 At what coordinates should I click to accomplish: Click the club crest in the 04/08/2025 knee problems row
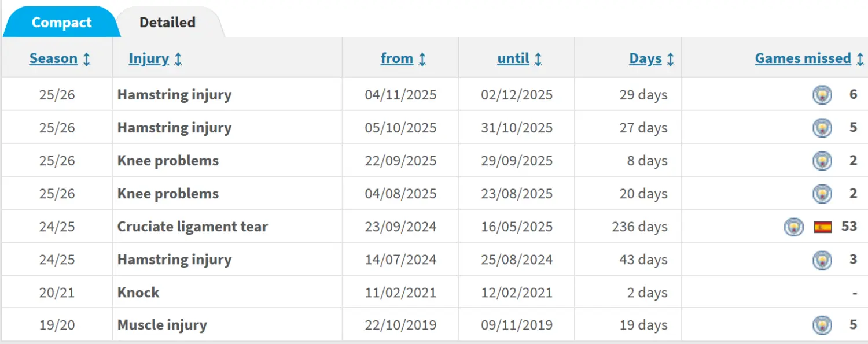coord(822,194)
